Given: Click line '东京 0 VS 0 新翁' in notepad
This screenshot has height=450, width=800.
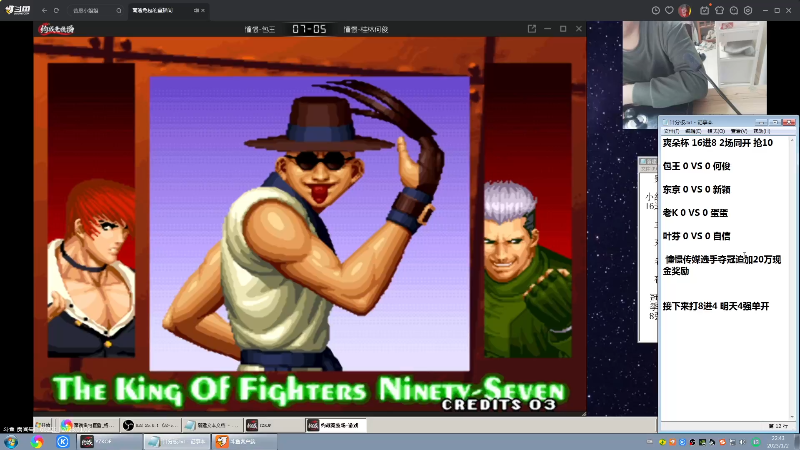Looking at the screenshot, I should [x=696, y=190].
